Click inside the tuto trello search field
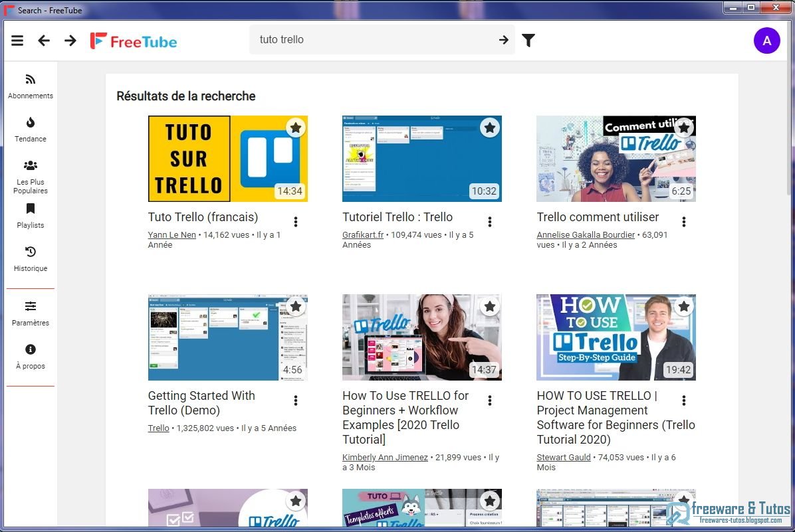 pyautogui.click(x=372, y=40)
